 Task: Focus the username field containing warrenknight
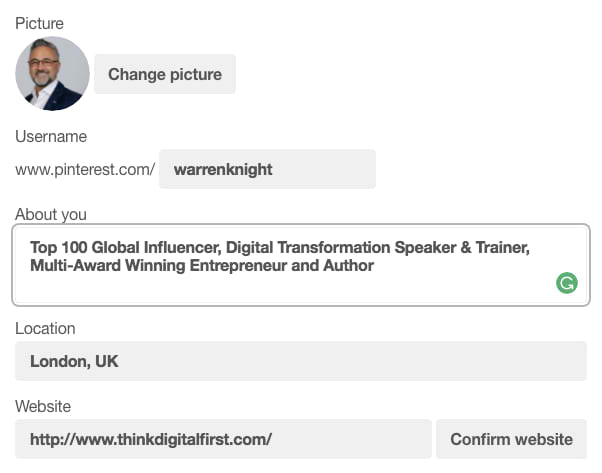pyautogui.click(x=267, y=169)
